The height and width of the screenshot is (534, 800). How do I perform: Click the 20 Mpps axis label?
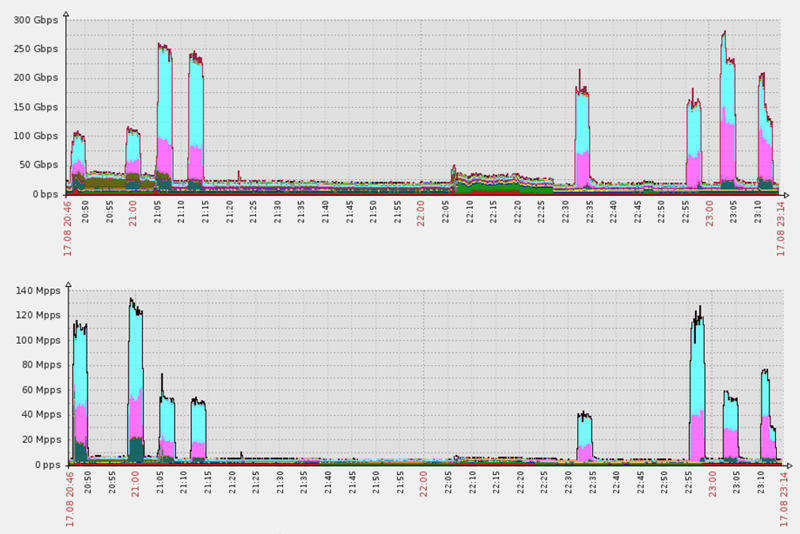click(41, 440)
